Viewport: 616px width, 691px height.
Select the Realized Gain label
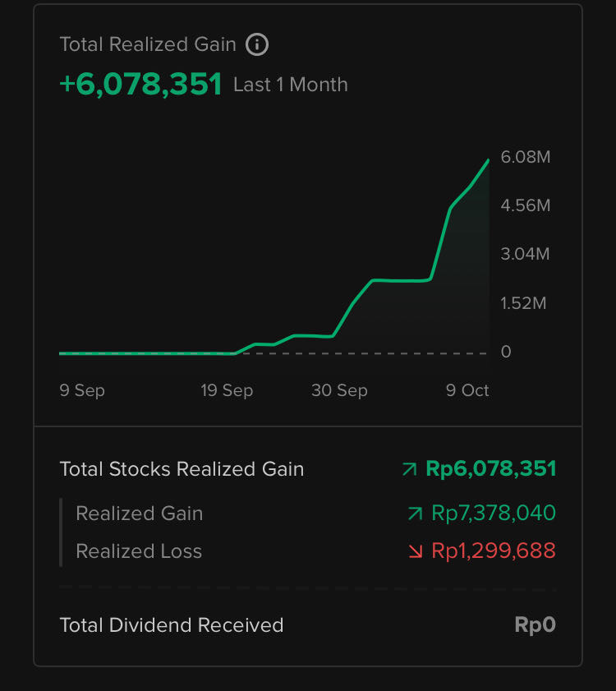(x=139, y=514)
